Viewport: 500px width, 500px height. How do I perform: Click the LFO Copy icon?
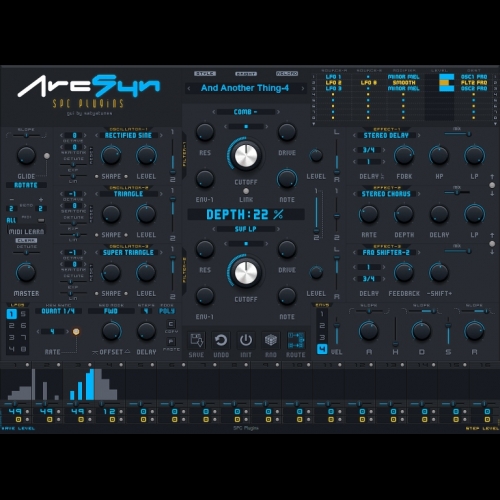(x=171, y=324)
